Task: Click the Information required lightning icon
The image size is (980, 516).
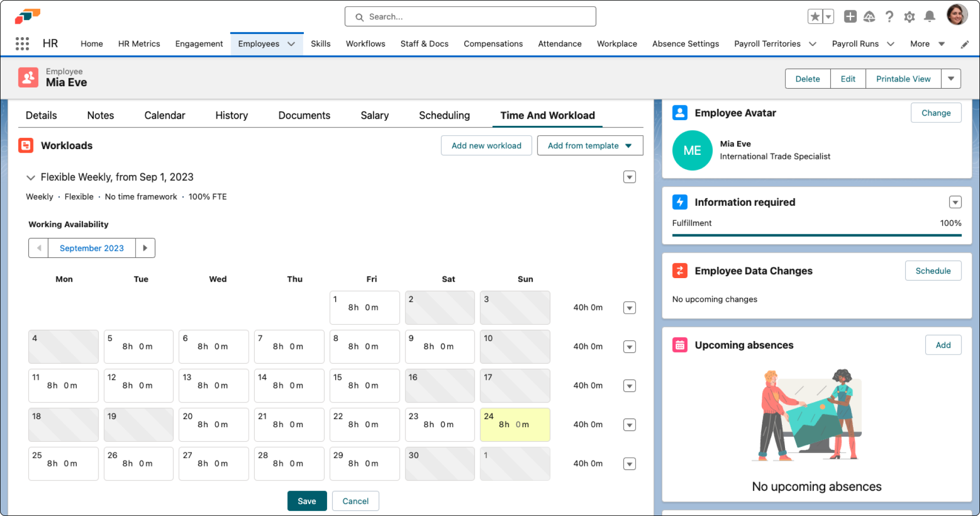Action: pyautogui.click(x=680, y=202)
